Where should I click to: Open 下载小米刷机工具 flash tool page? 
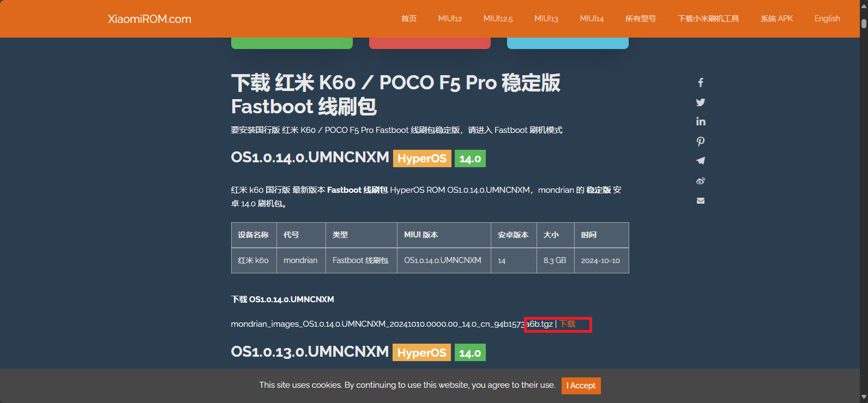pos(708,19)
